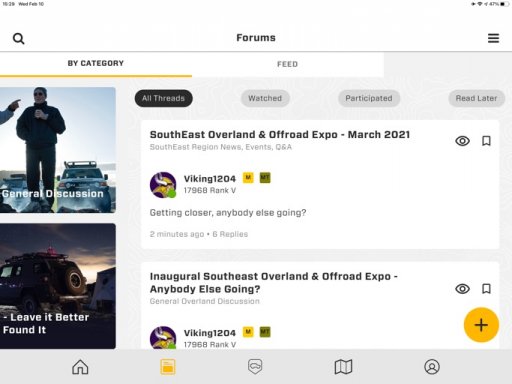Open the Forums icon in bottom bar
The image size is (512, 384).
[168, 367]
